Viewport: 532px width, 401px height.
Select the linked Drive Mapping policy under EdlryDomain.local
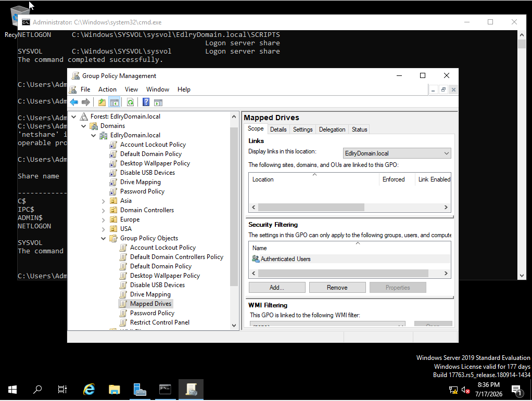pyautogui.click(x=140, y=182)
